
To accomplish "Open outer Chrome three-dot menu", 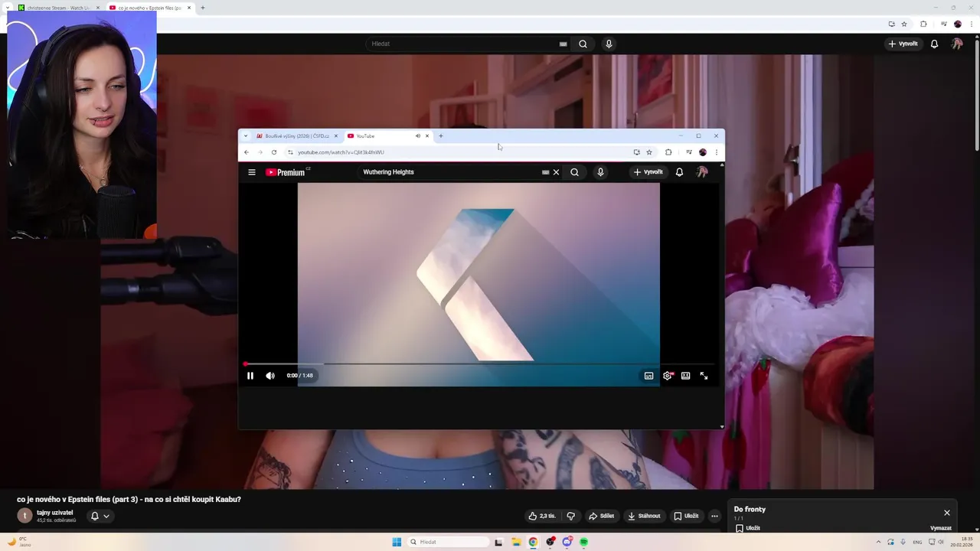I will tap(972, 24).
